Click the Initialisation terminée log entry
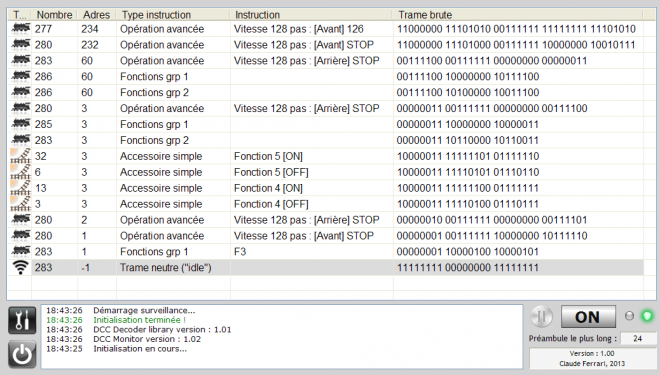The image size is (660, 375). (x=139, y=320)
